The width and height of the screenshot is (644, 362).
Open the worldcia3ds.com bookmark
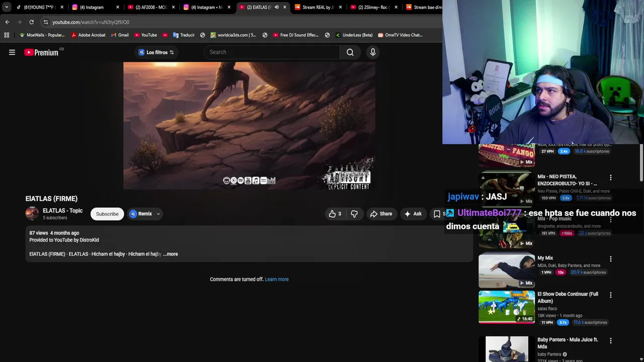[233, 35]
